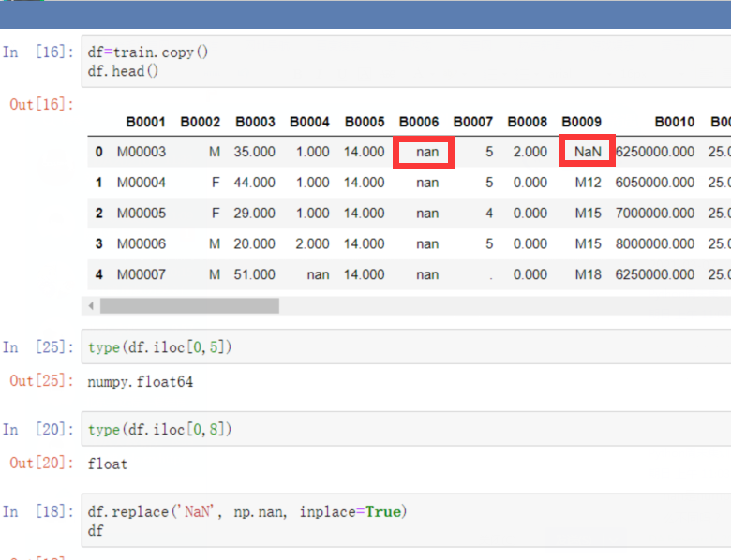Click the code cell In [16]

click(x=406, y=61)
